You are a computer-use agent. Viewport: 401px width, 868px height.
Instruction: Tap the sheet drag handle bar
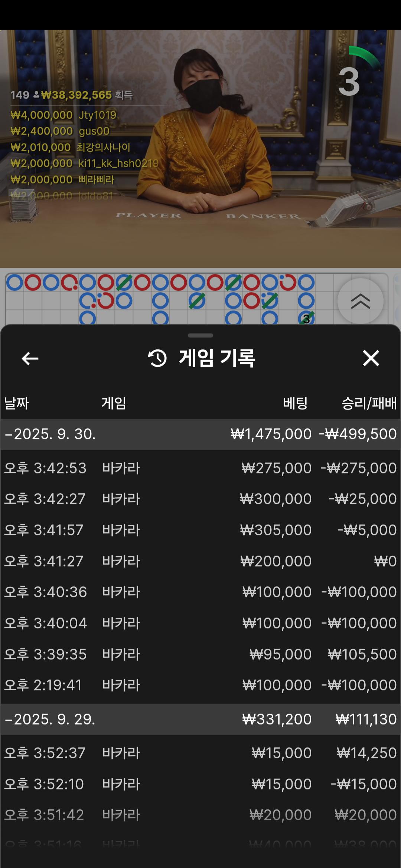[200, 335]
